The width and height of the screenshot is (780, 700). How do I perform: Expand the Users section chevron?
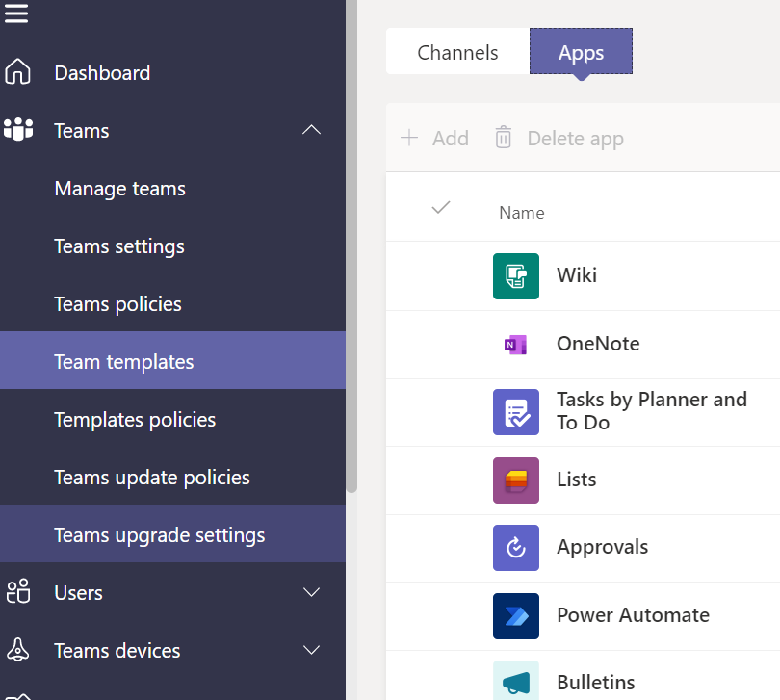tap(311, 592)
